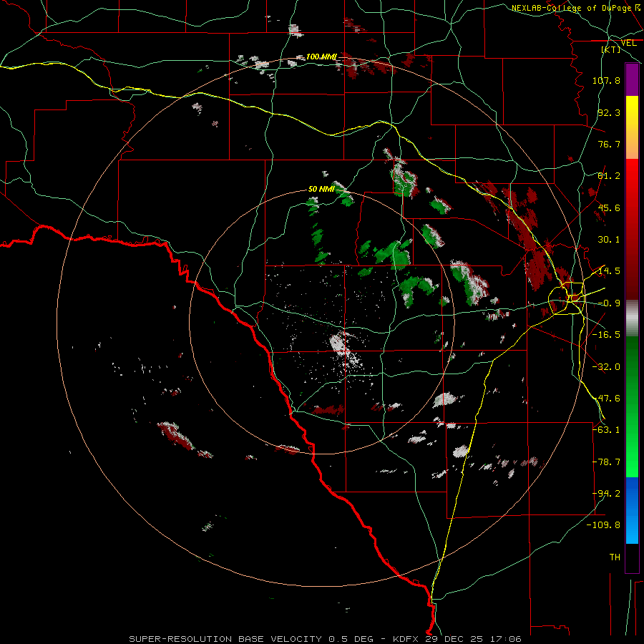Image resolution: width=644 pixels, height=644 pixels.
Task: Click the 100 NMI range ring label
Action: pos(321,57)
